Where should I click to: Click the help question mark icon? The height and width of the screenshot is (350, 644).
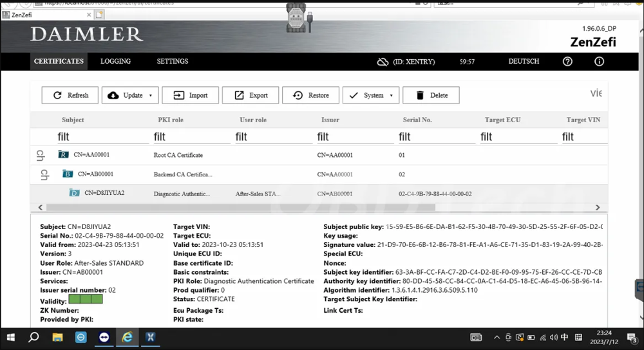[x=567, y=62]
